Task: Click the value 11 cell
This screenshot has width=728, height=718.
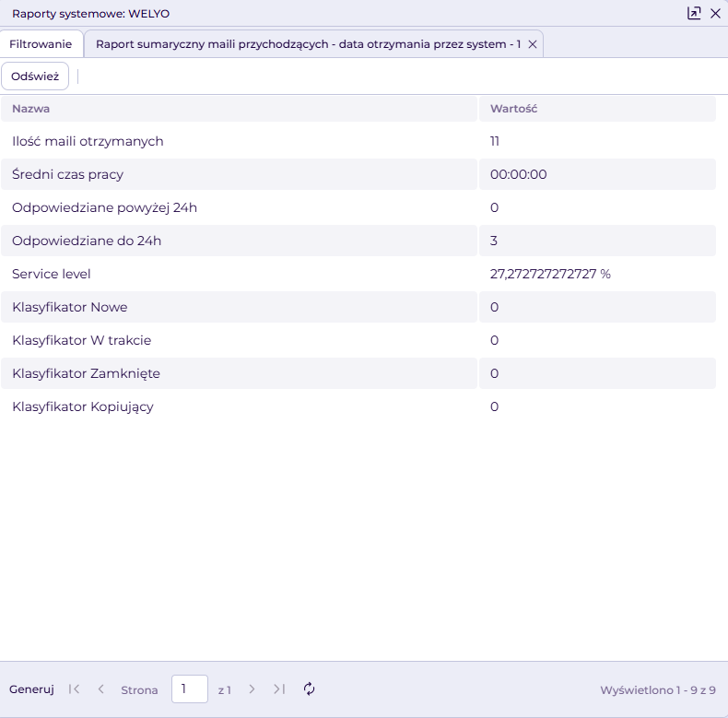Action: tap(597, 141)
